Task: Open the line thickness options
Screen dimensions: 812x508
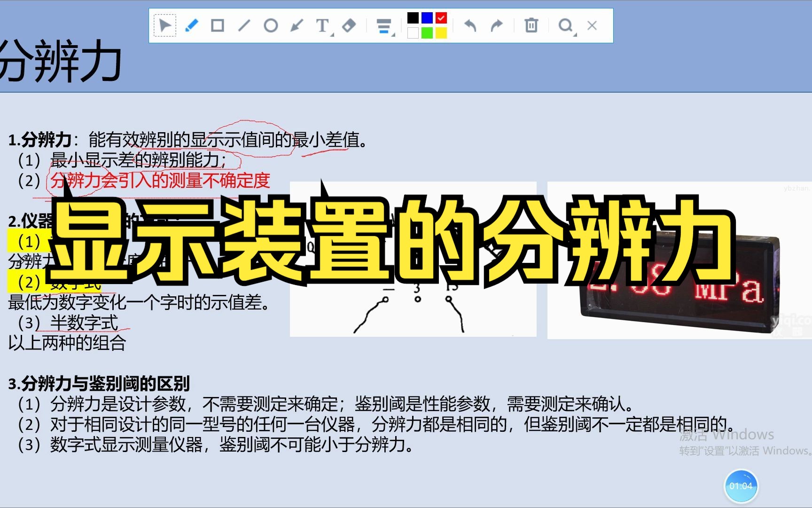Action: coord(384,26)
